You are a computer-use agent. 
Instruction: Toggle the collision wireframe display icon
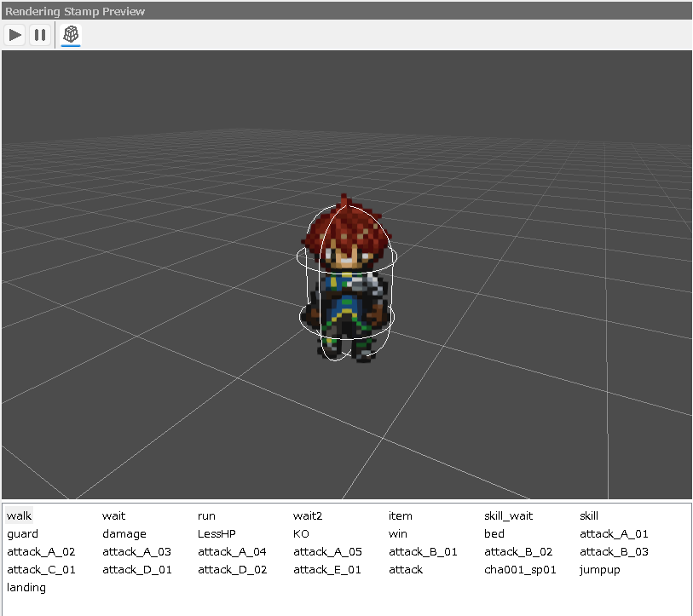[x=72, y=35]
